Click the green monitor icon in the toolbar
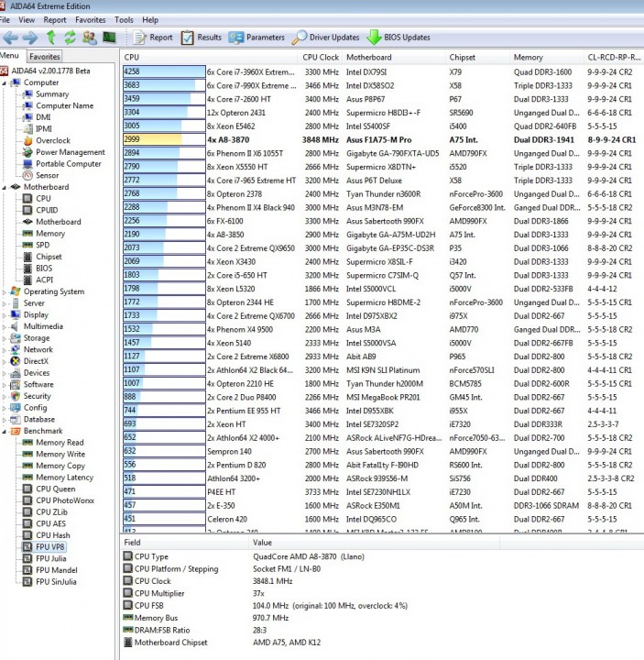Viewport: 644px width, 660px height. (109, 38)
